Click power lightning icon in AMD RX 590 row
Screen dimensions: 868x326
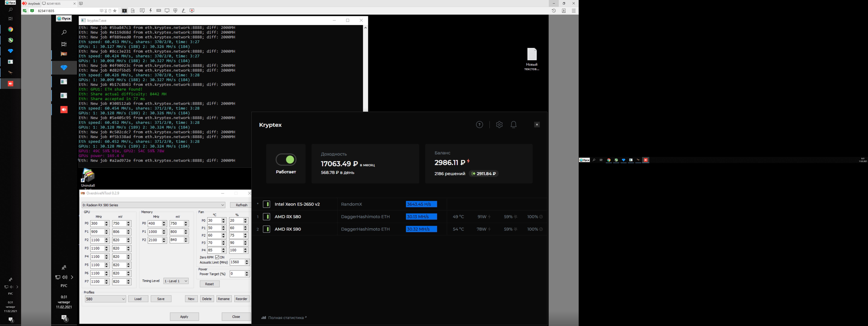click(489, 229)
